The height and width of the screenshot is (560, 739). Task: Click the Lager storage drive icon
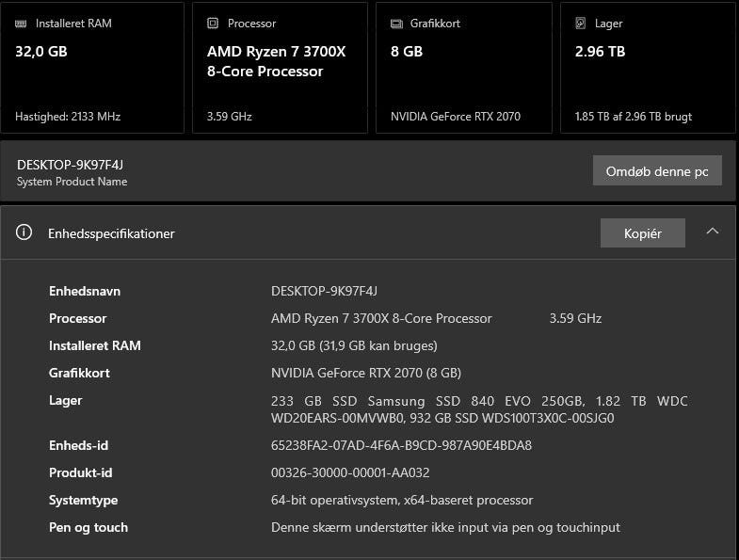click(x=581, y=24)
